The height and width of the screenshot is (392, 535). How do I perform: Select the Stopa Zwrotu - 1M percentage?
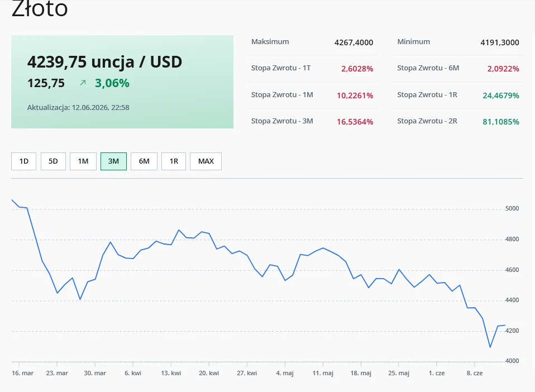point(355,95)
